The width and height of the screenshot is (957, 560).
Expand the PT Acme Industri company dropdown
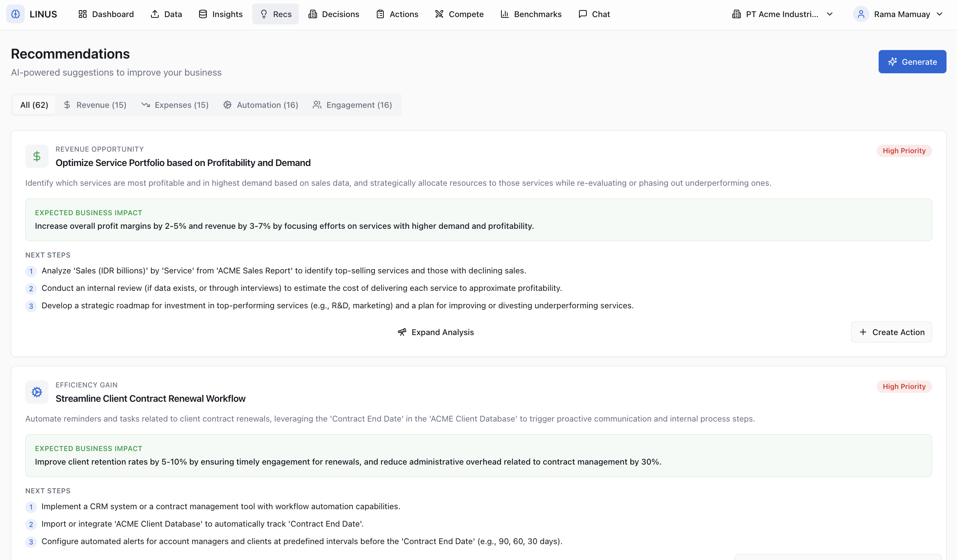coord(782,14)
